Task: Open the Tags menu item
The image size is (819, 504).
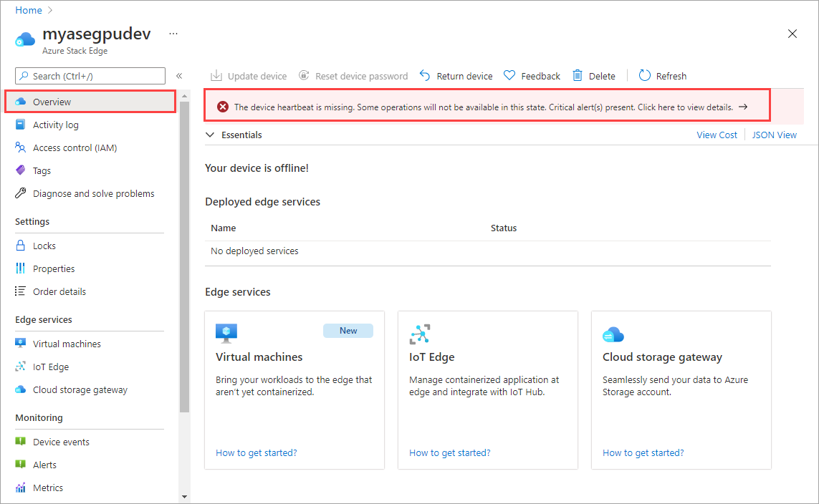Action: pos(42,170)
